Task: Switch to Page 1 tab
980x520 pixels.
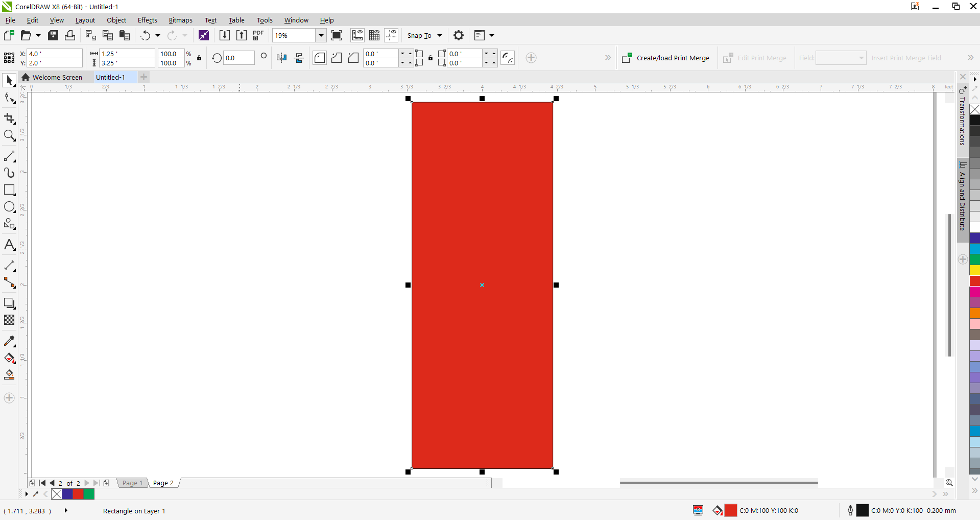Action: pos(133,483)
